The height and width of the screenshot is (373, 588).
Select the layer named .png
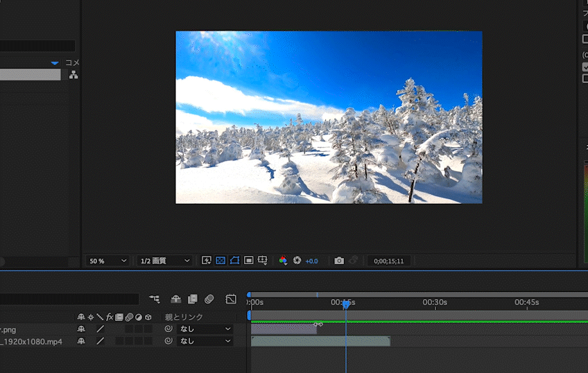tap(8, 330)
